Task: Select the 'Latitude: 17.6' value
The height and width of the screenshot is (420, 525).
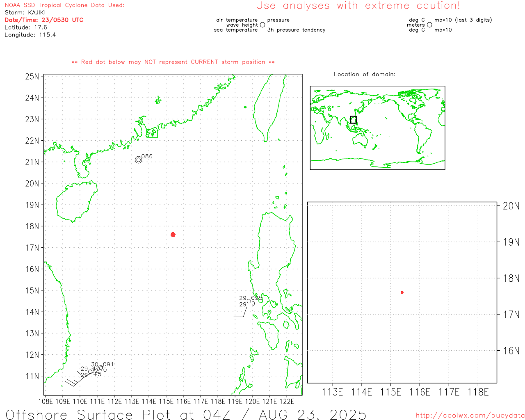Action: pyautogui.click(x=26, y=27)
